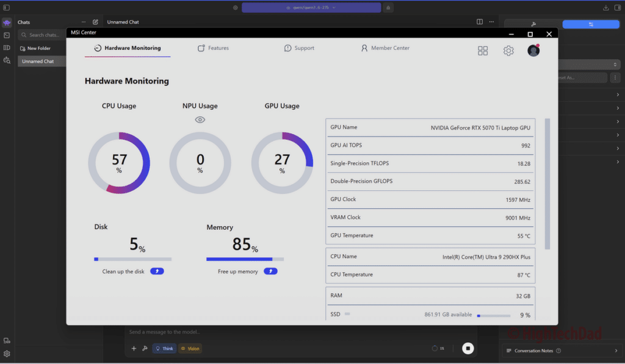Select the sliders tab in the right panel
Viewport: 625px width, 364px height.
[591, 24]
